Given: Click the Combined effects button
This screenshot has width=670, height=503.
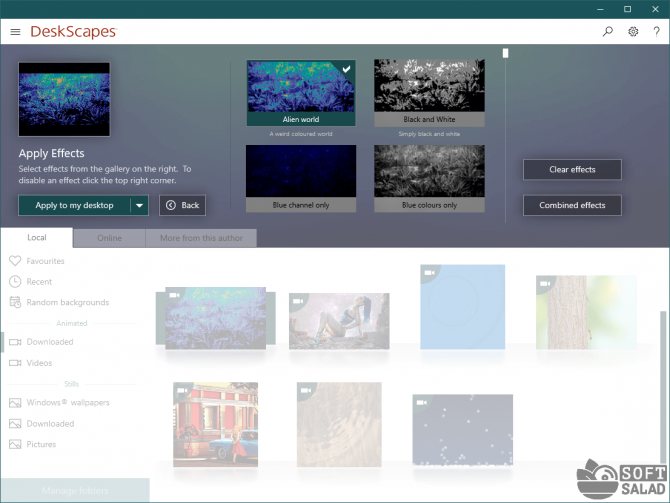Looking at the screenshot, I should point(572,206).
